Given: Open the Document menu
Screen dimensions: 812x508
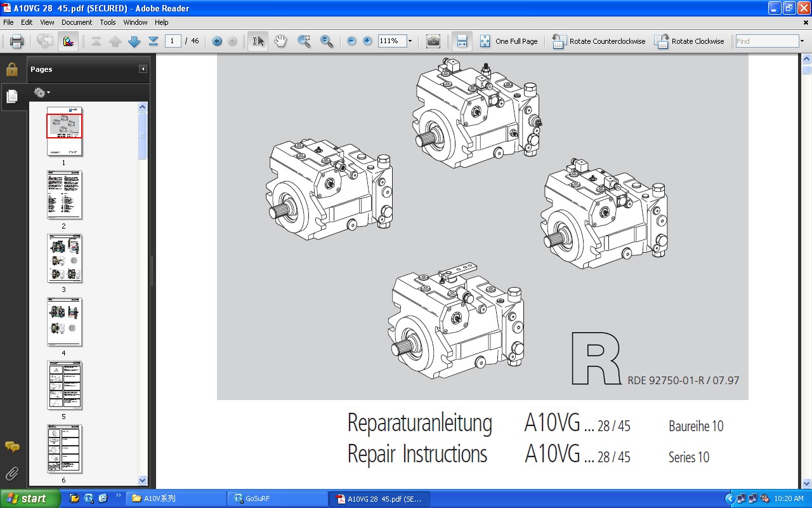Looking at the screenshot, I should [77, 22].
